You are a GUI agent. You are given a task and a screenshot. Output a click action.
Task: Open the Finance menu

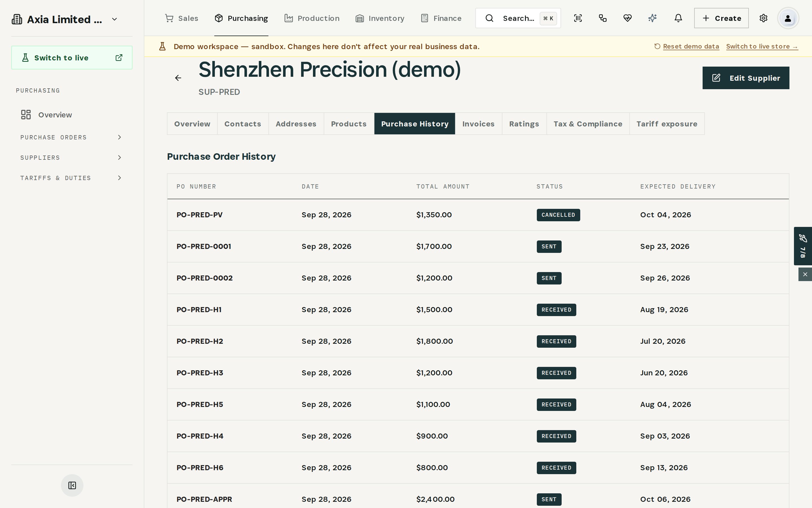[x=441, y=18]
